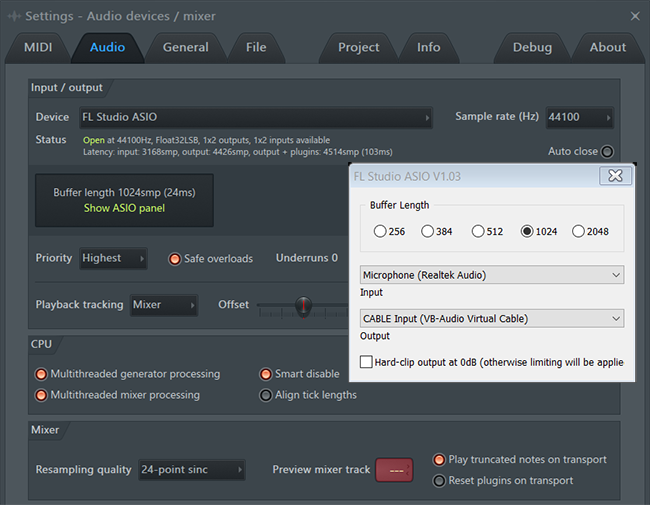Open the General tab
Image resolution: width=650 pixels, height=505 pixels.
click(185, 47)
